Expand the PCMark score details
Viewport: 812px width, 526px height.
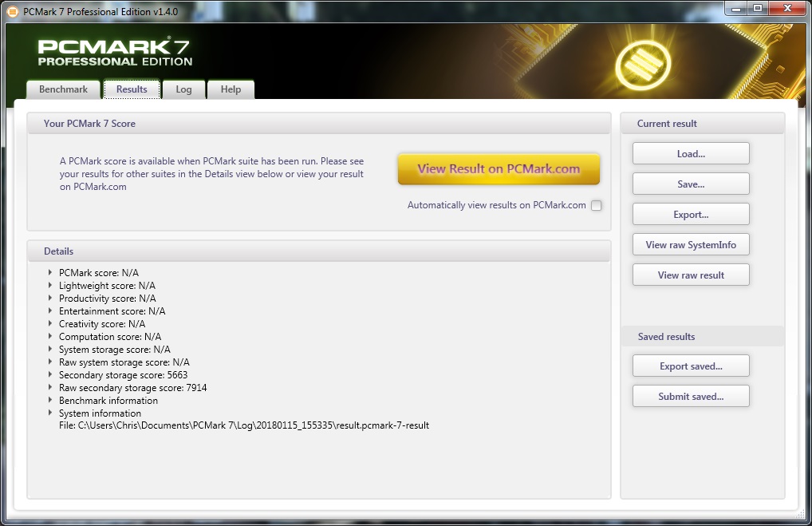[x=50, y=272]
